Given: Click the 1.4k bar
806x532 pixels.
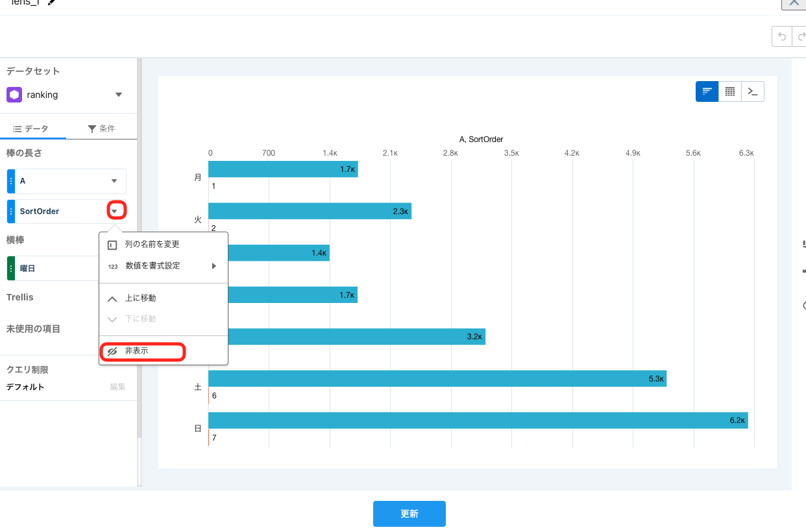Looking at the screenshot, I should tap(279, 253).
